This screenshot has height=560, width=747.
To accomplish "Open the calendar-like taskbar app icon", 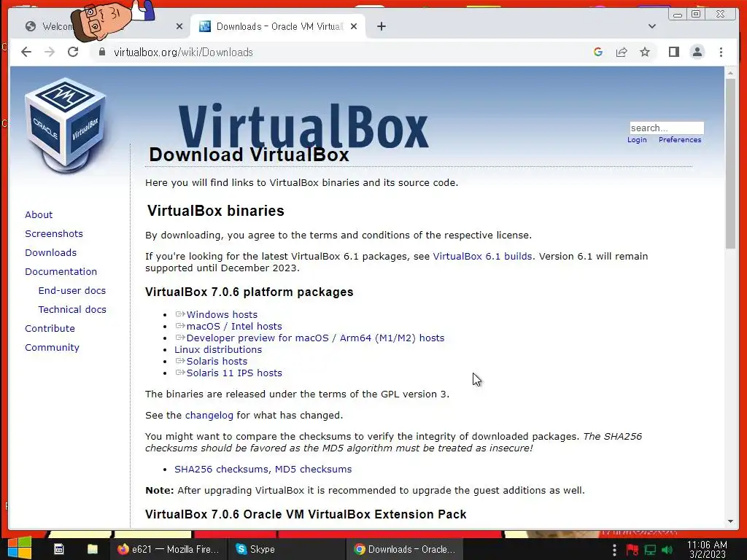I will 58,549.
